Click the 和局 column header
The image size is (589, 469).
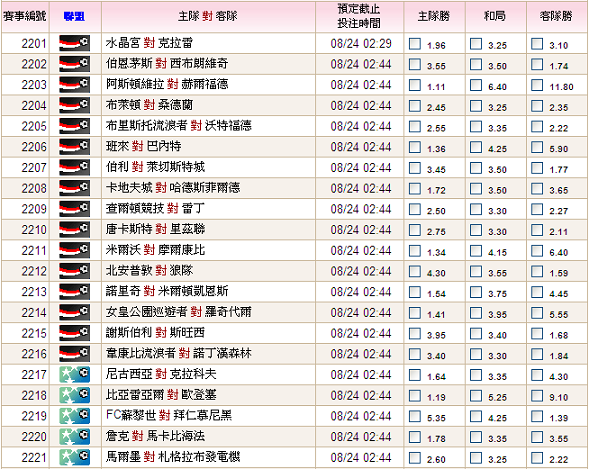495,16
